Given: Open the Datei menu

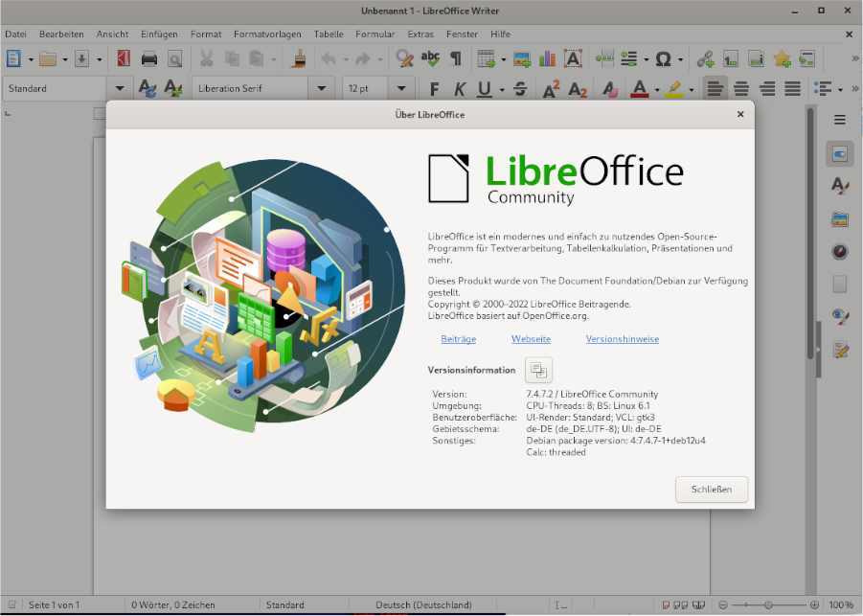Looking at the screenshot, I should pos(15,34).
